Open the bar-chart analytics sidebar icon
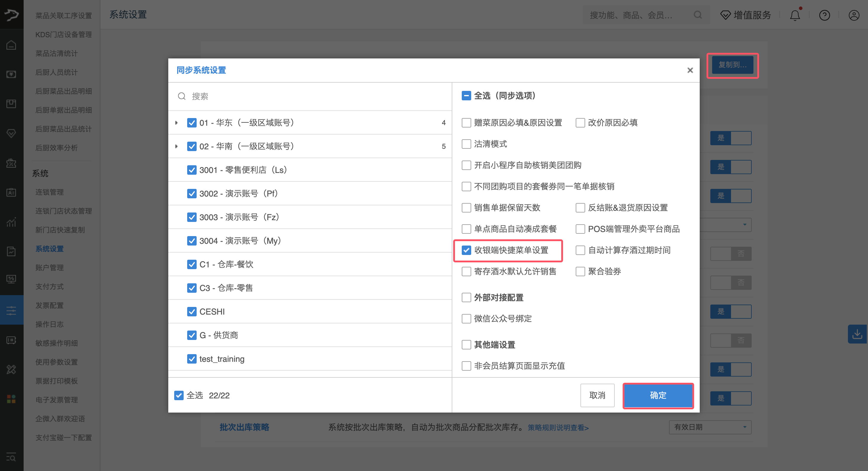Viewport: 868px width, 471px height. point(12,222)
